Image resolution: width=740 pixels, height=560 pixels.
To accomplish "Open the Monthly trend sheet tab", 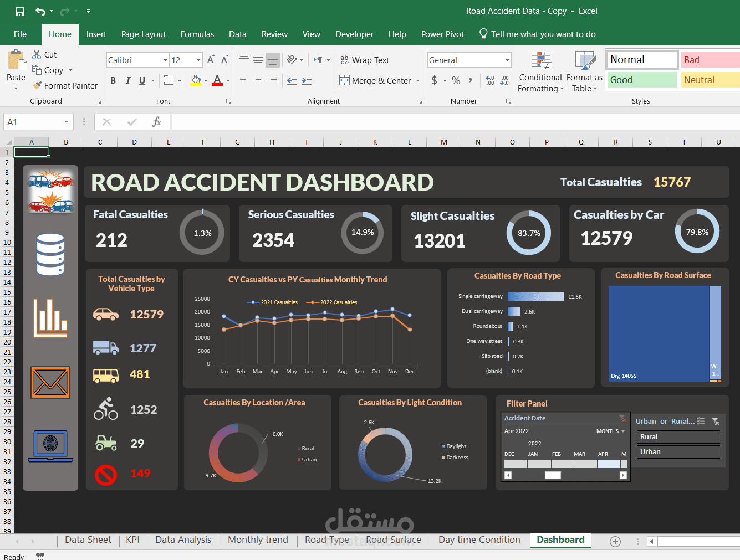I will coord(257,540).
